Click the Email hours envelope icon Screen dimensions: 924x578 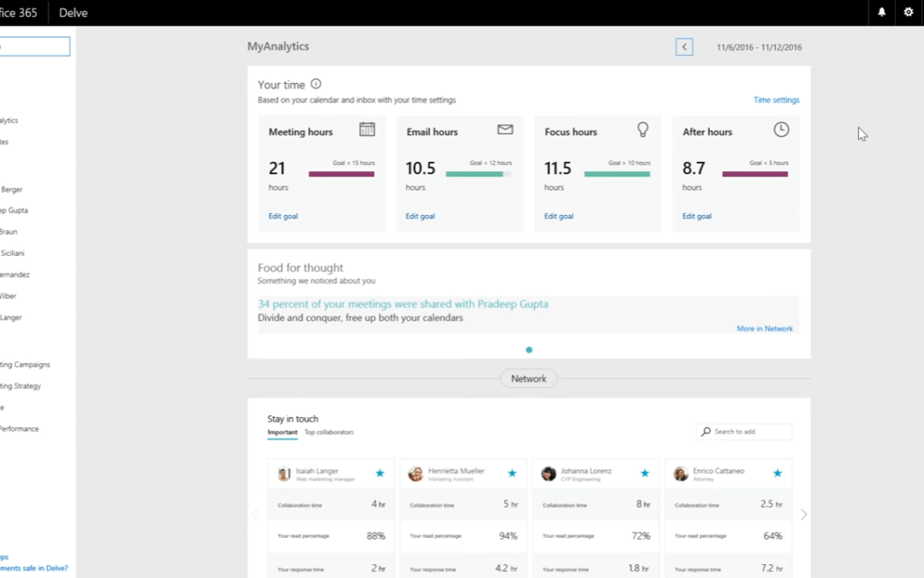505,129
